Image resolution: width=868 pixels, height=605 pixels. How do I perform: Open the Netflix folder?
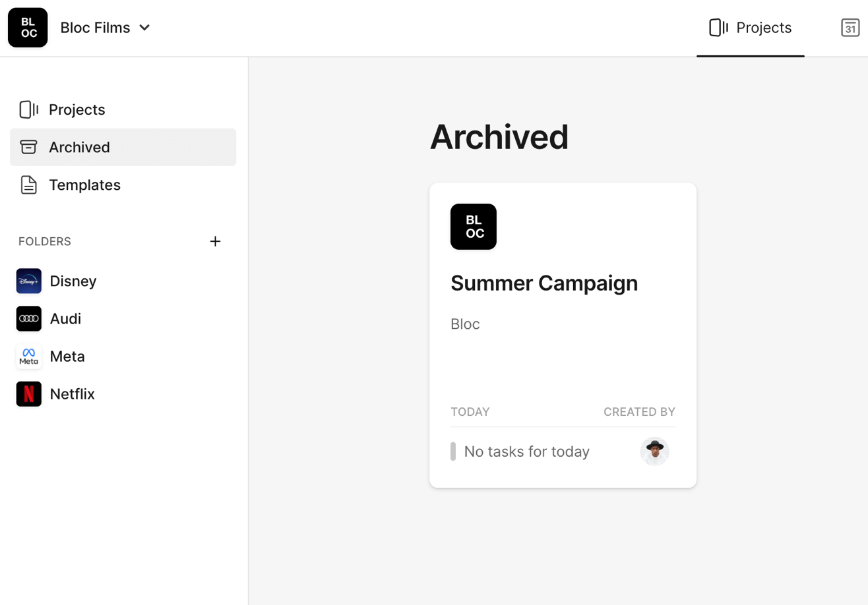(73, 394)
